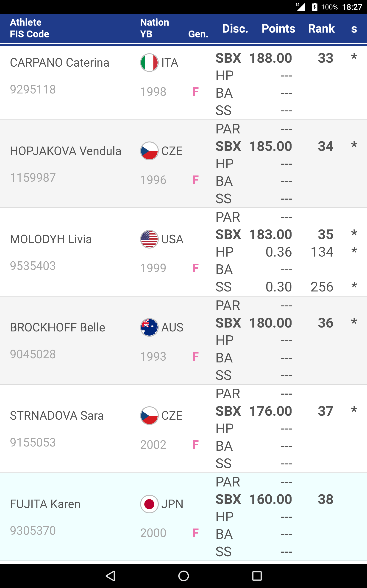Image resolution: width=367 pixels, height=588 pixels.
Task: Tap Hopjakova's SBX 185.00 points entry
Action: [270, 146]
